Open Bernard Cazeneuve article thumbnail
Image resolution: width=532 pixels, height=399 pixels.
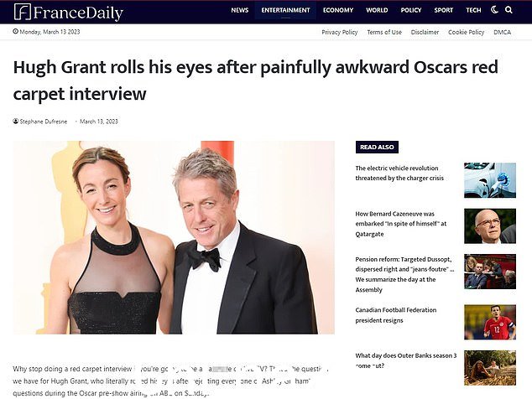(490, 225)
